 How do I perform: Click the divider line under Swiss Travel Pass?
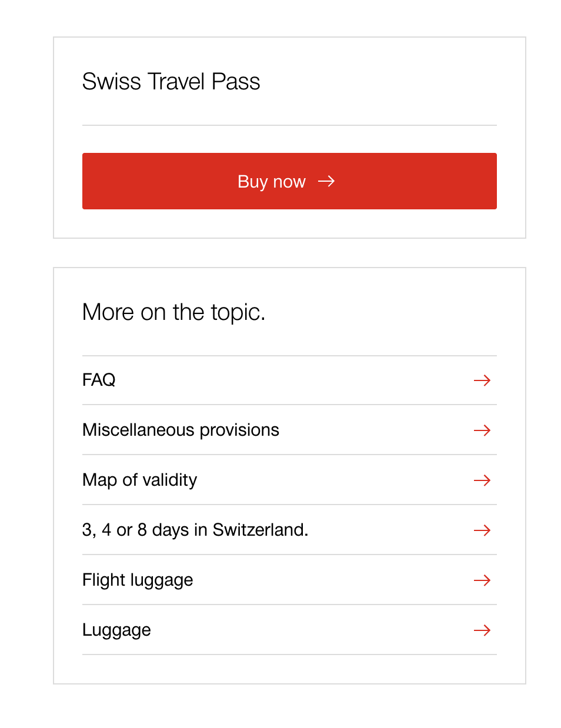point(289,125)
